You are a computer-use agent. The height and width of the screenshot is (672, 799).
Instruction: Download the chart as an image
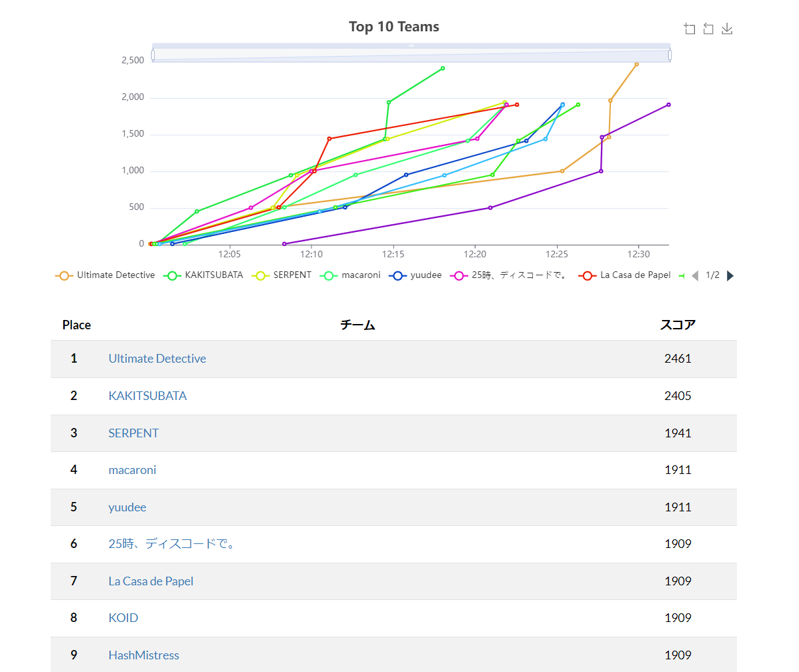pyautogui.click(x=727, y=29)
